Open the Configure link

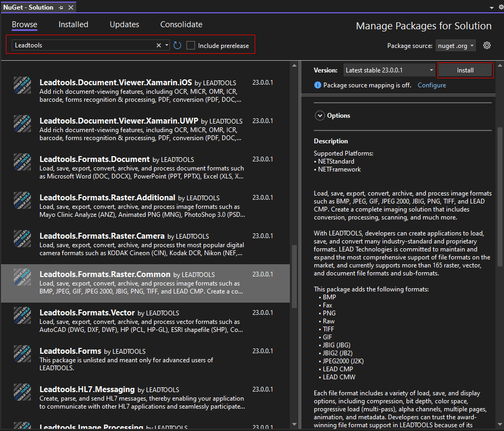[x=432, y=85]
